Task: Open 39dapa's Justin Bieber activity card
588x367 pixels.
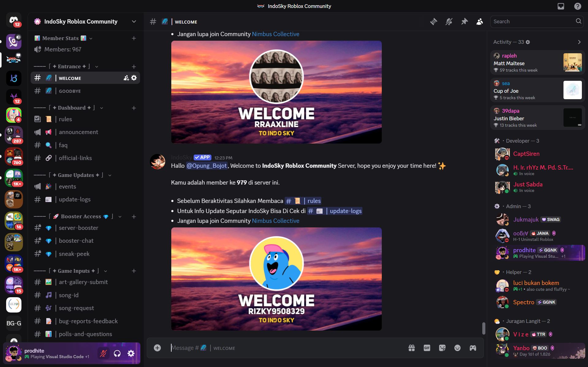Action: click(538, 118)
